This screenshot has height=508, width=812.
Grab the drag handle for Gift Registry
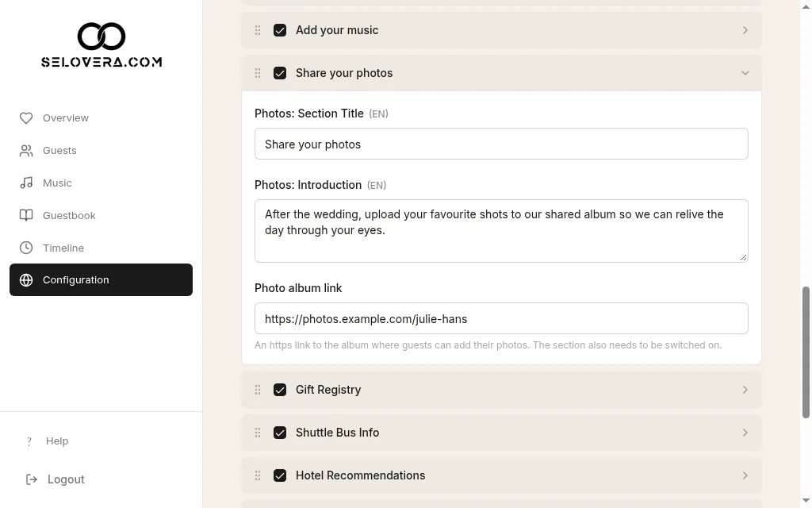(x=258, y=390)
